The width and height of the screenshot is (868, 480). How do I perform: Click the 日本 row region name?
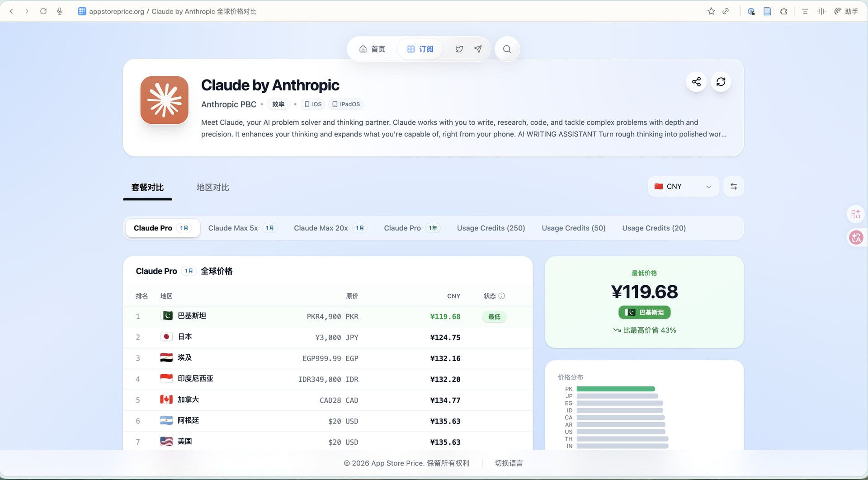[x=184, y=337]
